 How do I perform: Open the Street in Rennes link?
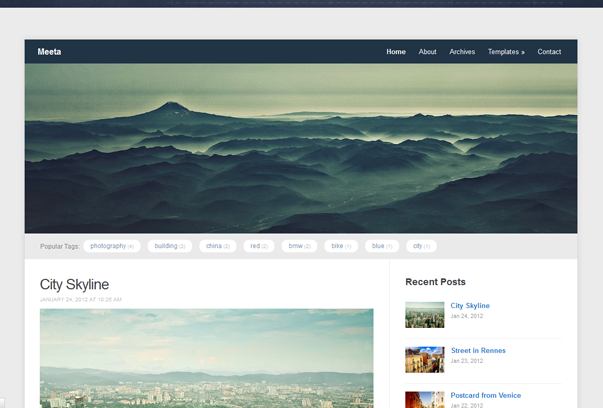[478, 350]
